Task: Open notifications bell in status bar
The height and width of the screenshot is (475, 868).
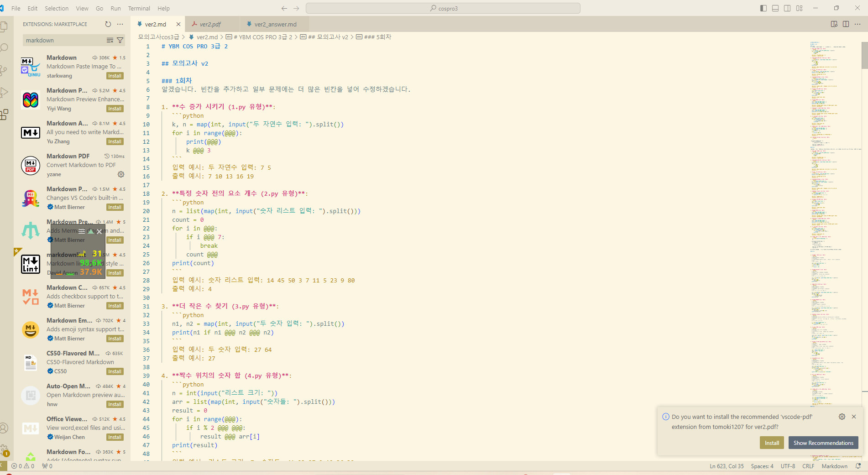Action: [x=858, y=466]
